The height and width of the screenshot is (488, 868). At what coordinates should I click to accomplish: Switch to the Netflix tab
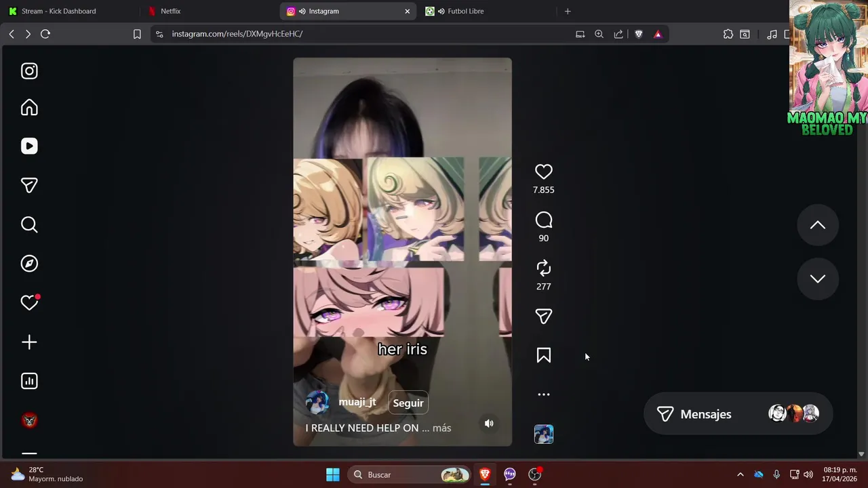coord(210,11)
